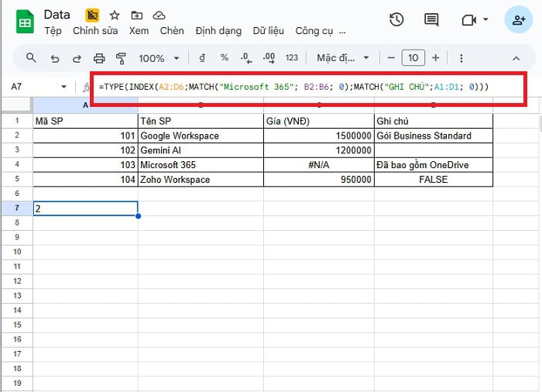The image size is (542, 392).
Task: Expand the video meeting dropdown
Action: point(485,20)
